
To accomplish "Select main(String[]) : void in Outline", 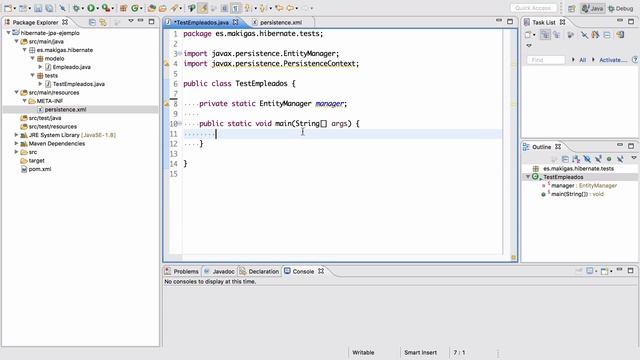I will (577, 194).
